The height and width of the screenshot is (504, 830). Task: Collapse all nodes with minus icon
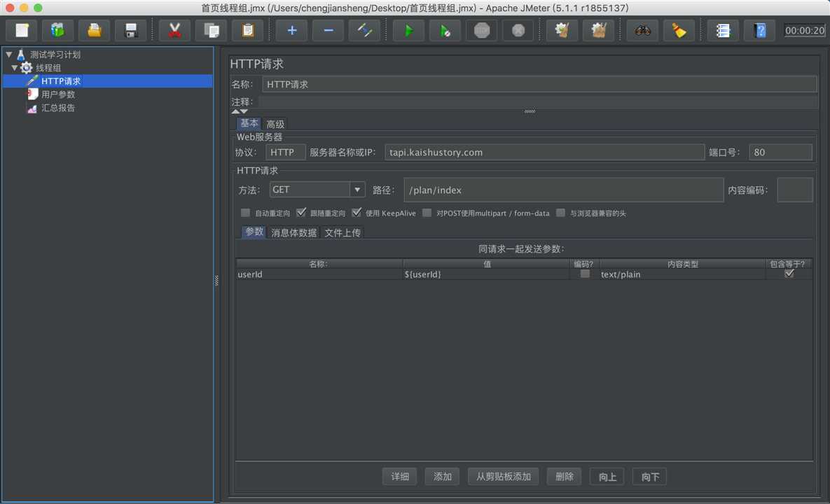click(328, 30)
